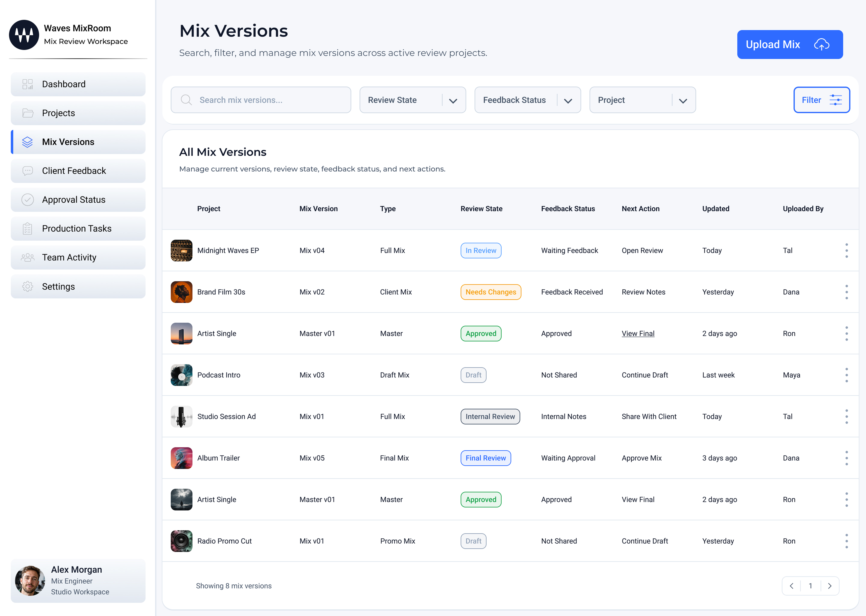866x616 pixels.
Task: Open the Review State dropdown
Action: (x=413, y=100)
